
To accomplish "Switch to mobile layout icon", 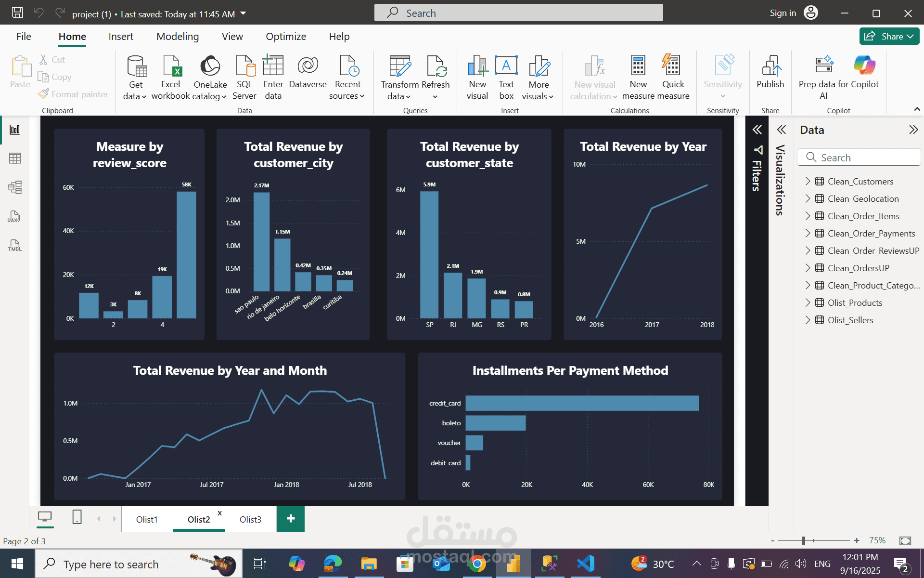I will pos(77,517).
